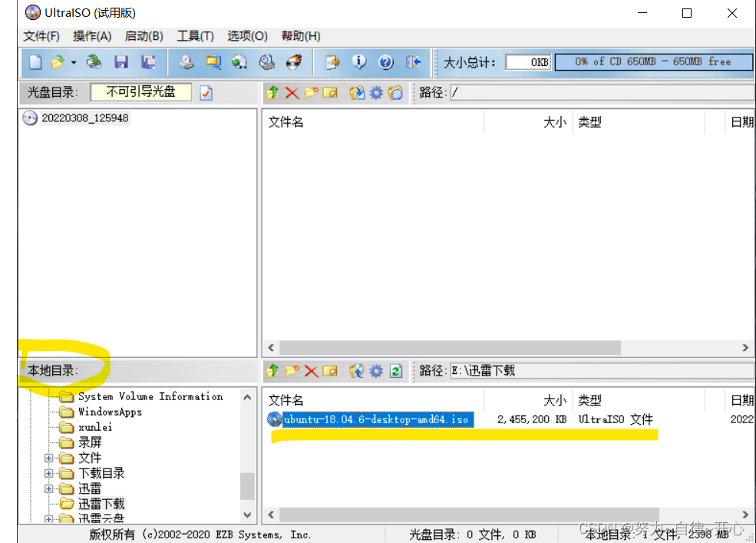Click red X delete in disc directory toolbar

(x=292, y=92)
